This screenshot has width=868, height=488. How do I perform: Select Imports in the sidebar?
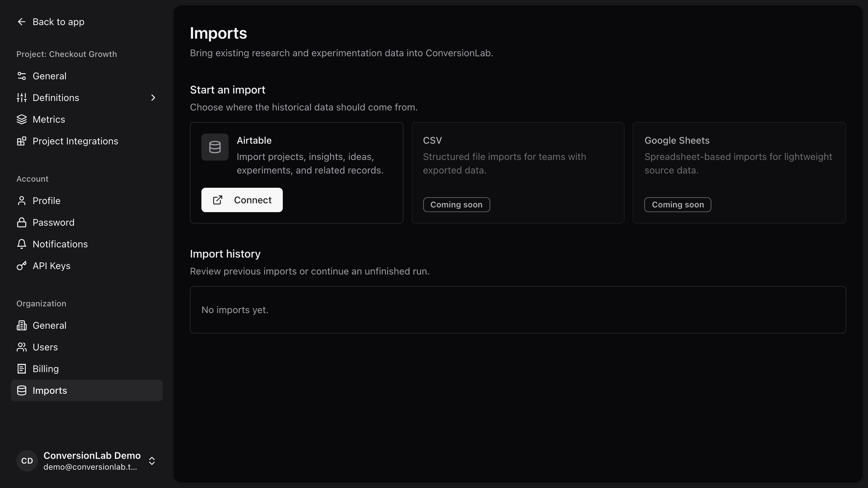point(87,390)
